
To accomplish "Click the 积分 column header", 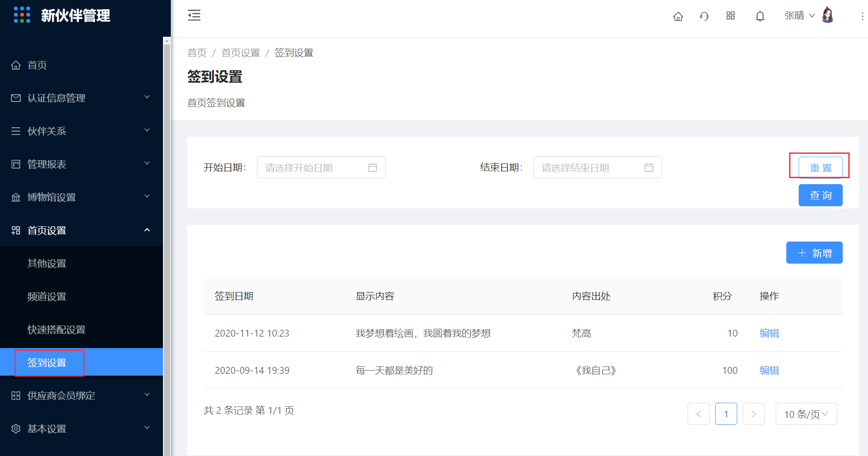I will click(x=722, y=296).
